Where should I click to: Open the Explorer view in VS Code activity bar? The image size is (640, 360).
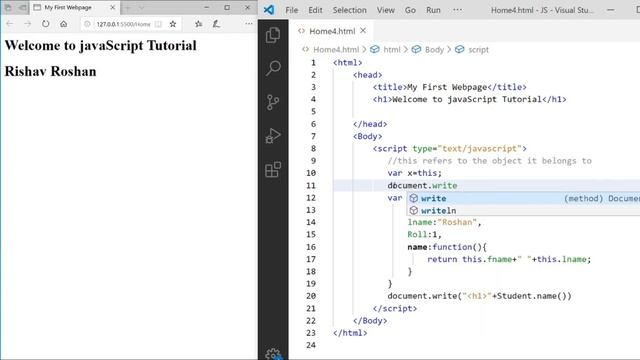pos(273,35)
